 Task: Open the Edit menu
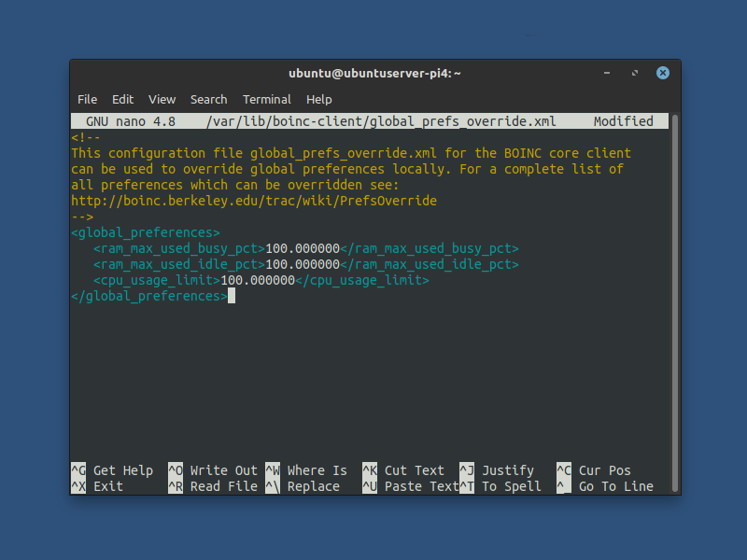click(122, 100)
